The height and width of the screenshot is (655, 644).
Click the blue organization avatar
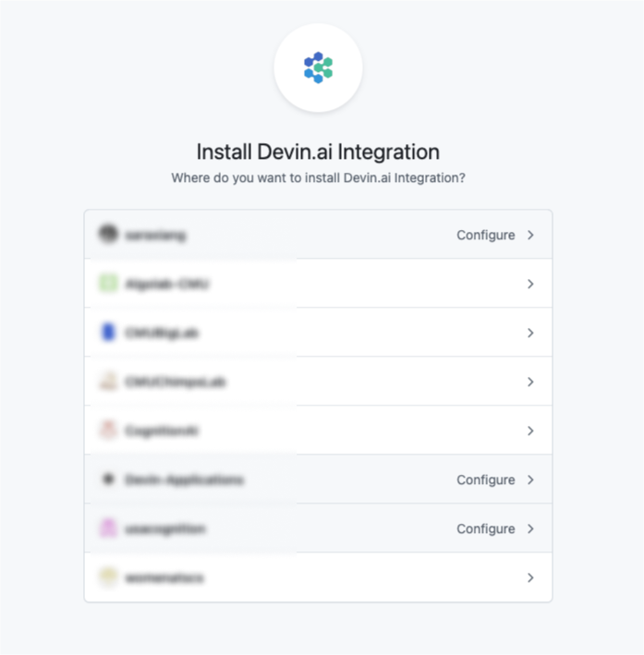tap(108, 332)
